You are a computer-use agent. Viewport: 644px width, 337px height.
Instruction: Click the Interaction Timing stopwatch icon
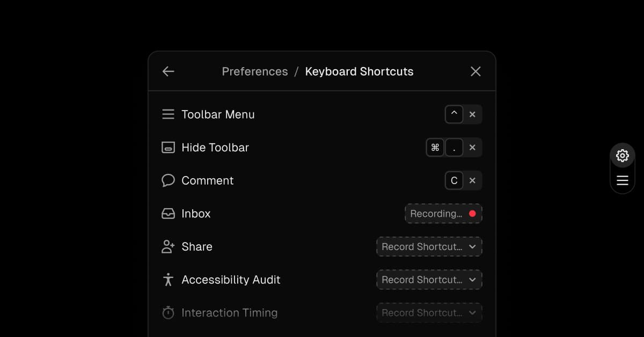[168, 313]
